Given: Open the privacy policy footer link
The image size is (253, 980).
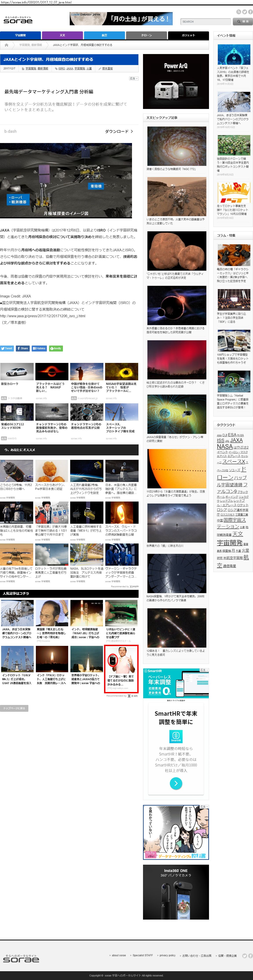Looking at the screenshot, I should [167, 955].
